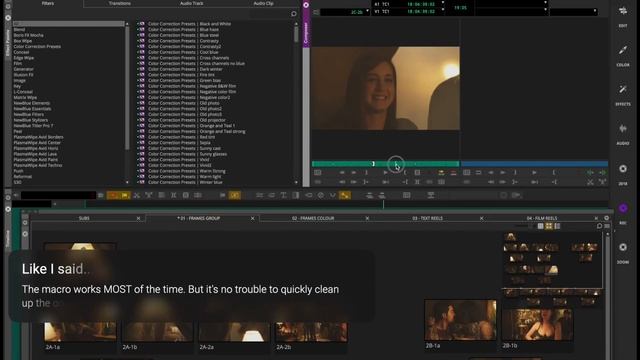Screen dimensions: 640x360
Task: Switch to the Transitions tab
Action: (120, 3)
